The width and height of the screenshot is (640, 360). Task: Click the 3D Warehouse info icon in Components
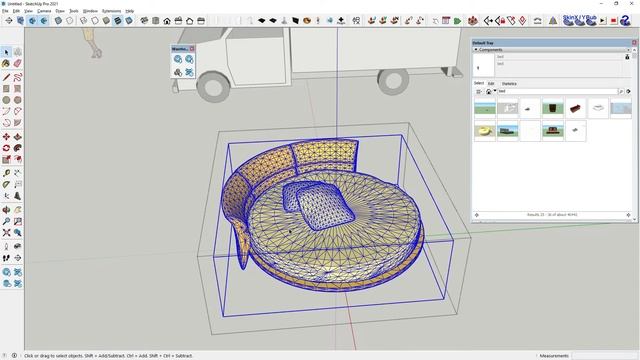[x=627, y=57]
